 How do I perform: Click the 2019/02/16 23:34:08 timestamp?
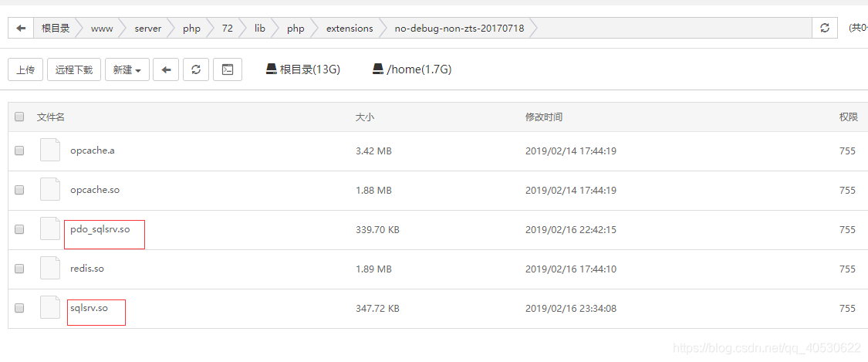coord(571,308)
